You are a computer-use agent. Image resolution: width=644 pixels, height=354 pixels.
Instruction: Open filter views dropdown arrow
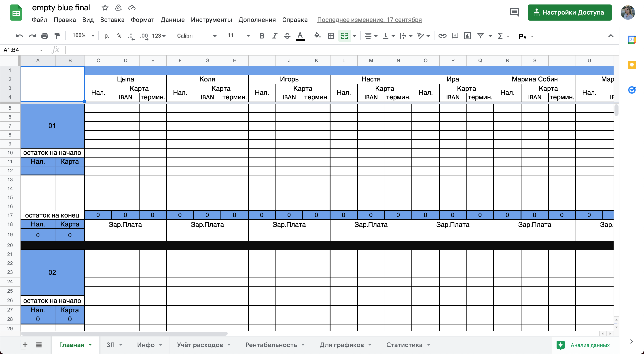coord(490,36)
